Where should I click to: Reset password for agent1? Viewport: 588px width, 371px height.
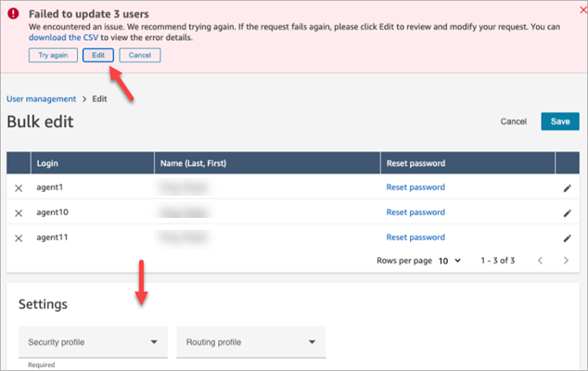[415, 187]
